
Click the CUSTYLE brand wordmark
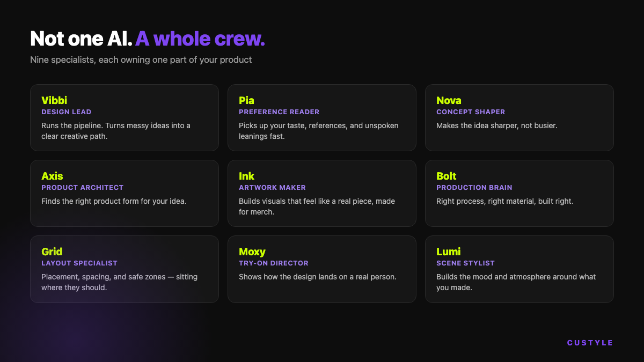590,343
